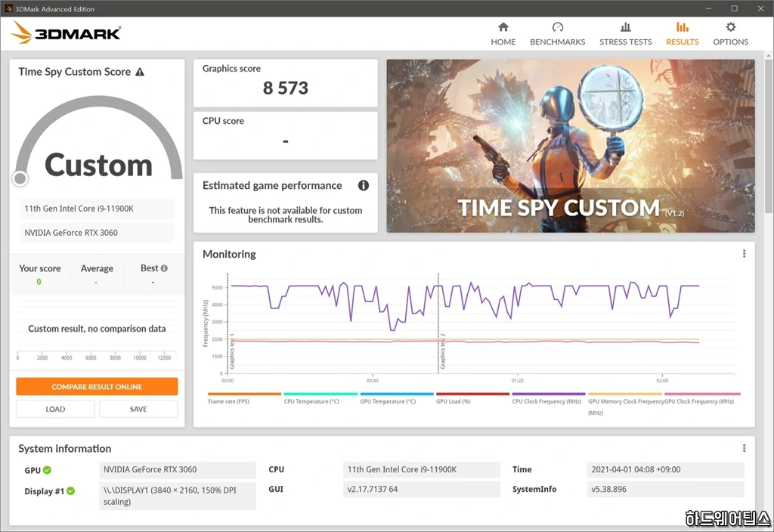
Task: Toggle Frame rate (FPS) legend series
Action: pos(228,402)
